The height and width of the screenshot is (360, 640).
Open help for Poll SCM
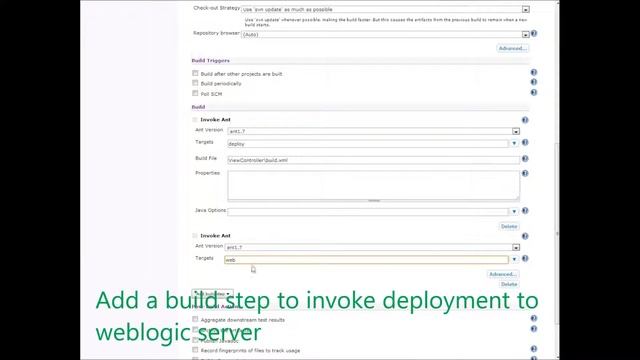click(533, 92)
